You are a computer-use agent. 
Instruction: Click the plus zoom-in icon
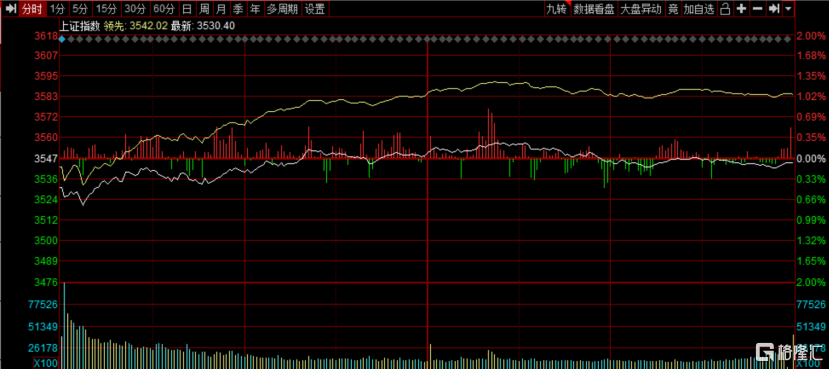tap(742, 8)
